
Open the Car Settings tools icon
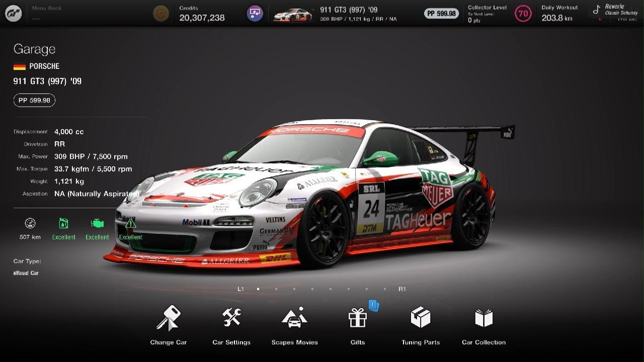pos(231,317)
